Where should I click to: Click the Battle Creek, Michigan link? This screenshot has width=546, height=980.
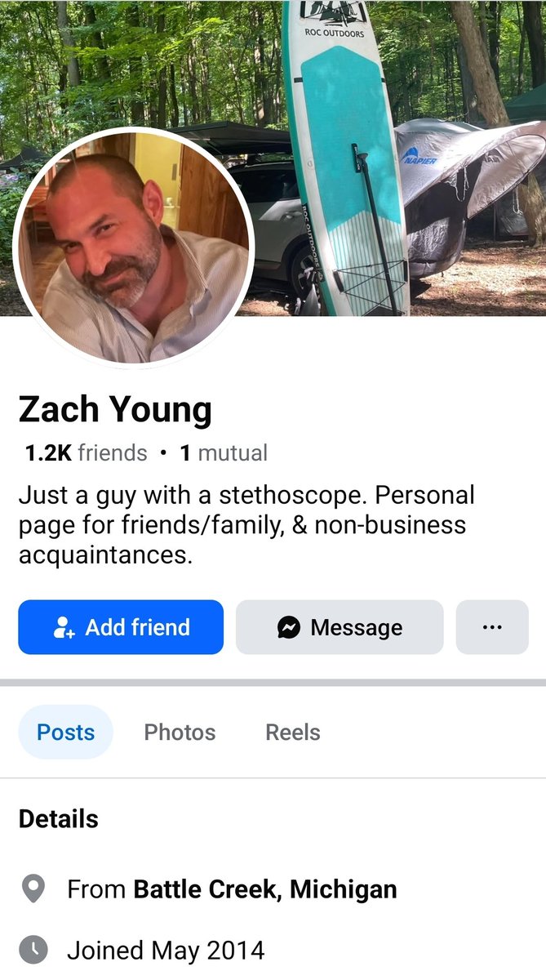[x=265, y=889]
